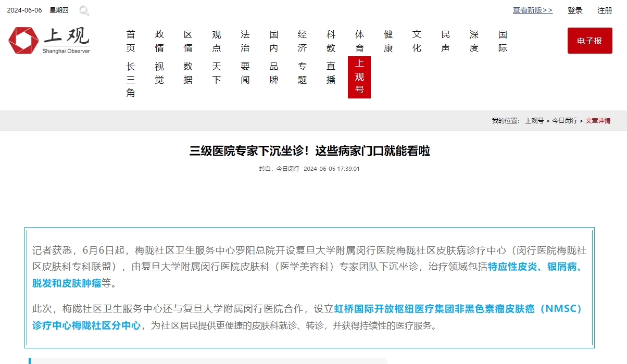Select the 国际 navigation item
The width and height of the screenshot is (627, 364).
point(503,41)
